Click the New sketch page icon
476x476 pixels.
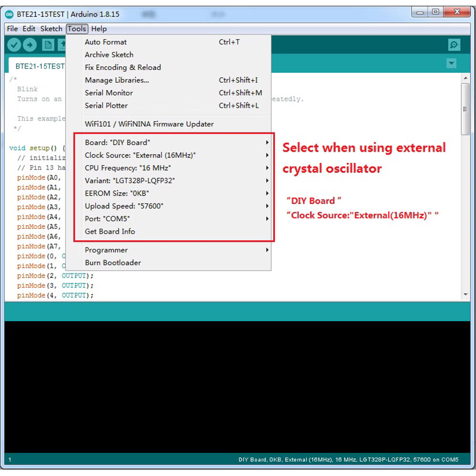tap(48, 45)
